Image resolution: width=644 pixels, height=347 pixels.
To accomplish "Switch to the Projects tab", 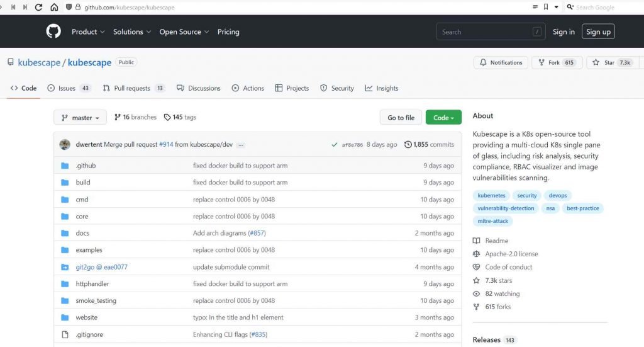I will (292, 88).
